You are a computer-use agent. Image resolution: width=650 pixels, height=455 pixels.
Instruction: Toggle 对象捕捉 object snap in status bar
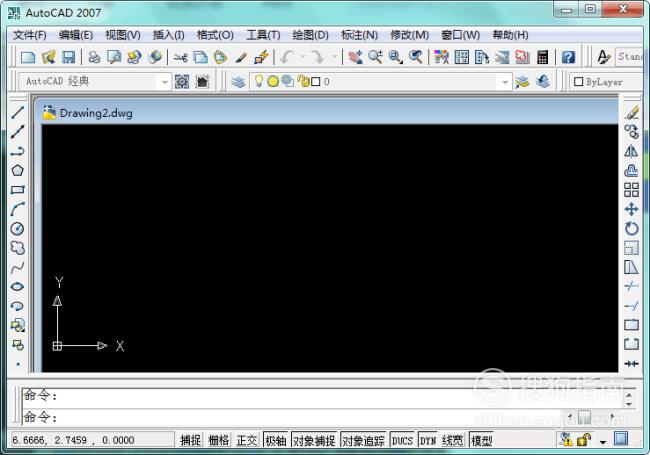coord(314,440)
